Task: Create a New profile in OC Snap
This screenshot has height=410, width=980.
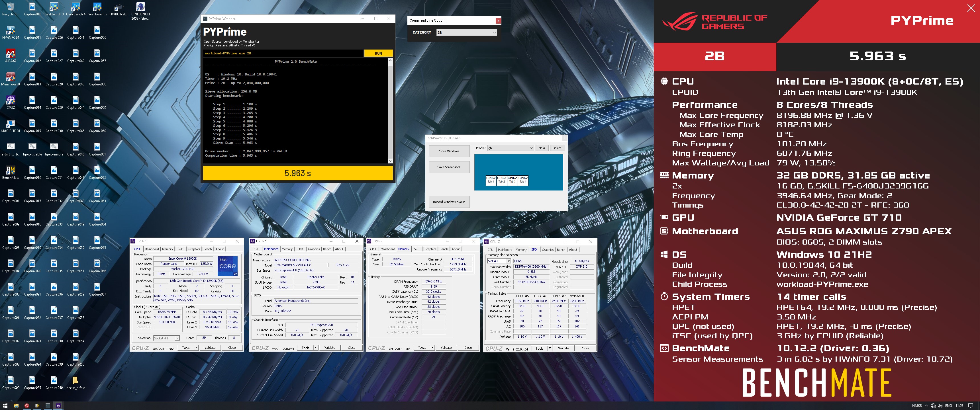Action: 542,148
